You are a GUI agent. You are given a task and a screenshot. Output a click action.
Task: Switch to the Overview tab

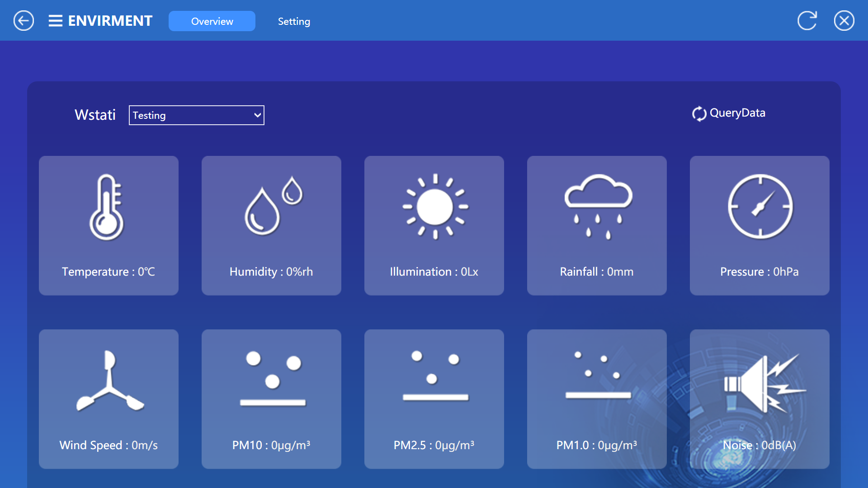[x=212, y=21]
